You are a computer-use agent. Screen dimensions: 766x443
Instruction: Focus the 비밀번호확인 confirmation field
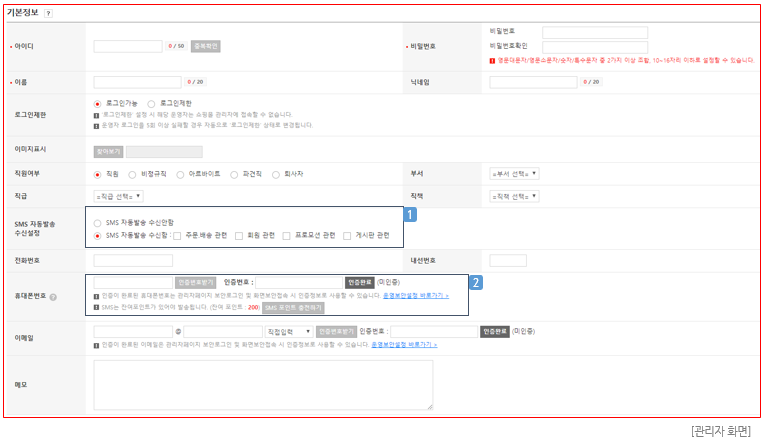[595, 47]
